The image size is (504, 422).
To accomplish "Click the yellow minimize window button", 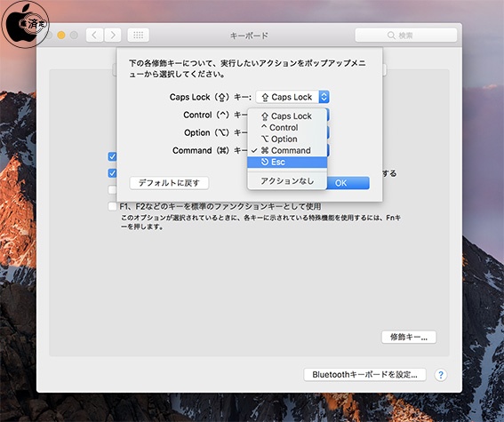I will 61,35.
